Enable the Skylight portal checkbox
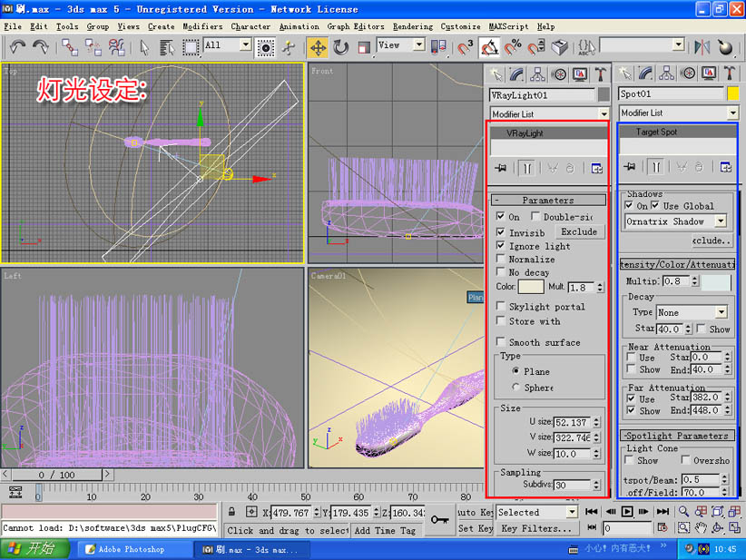The height and width of the screenshot is (560, 746). 501,307
